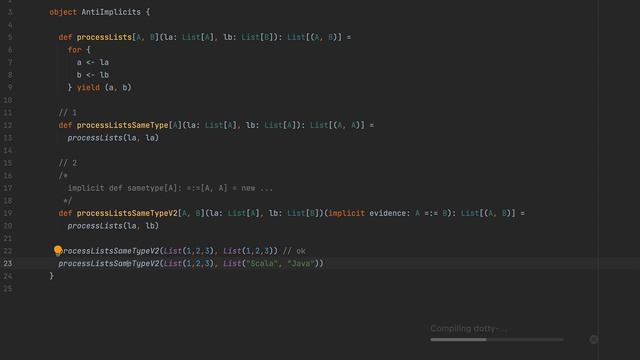Click the commented 'implicit def sametype[A]' line
The height and width of the screenshot is (360, 640).
point(170,188)
